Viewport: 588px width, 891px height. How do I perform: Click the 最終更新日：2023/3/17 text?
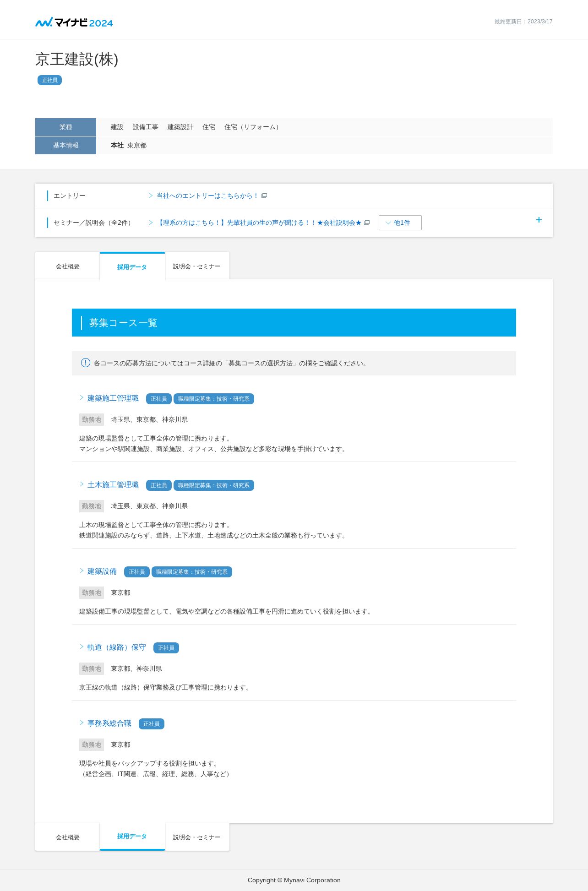tap(523, 22)
